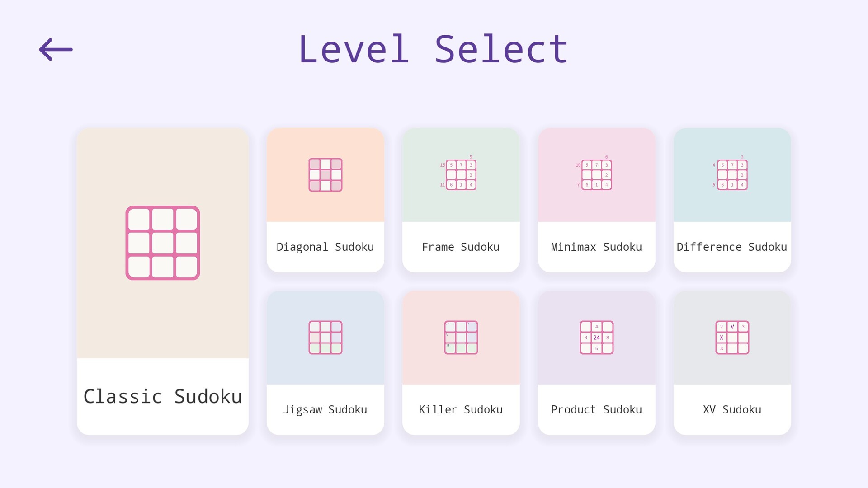Choose the Jigsaw Sudoku label
This screenshot has height=488, width=868.
point(325,409)
